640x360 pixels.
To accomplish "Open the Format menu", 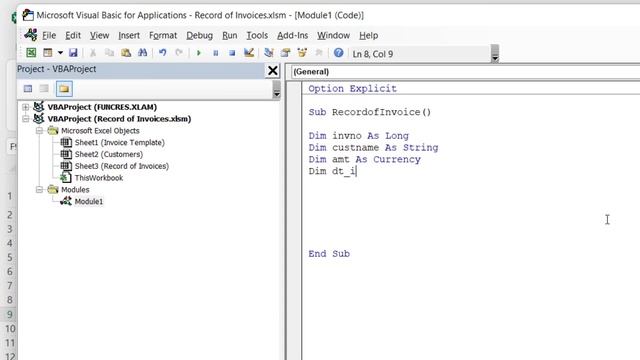I will 163,36.
